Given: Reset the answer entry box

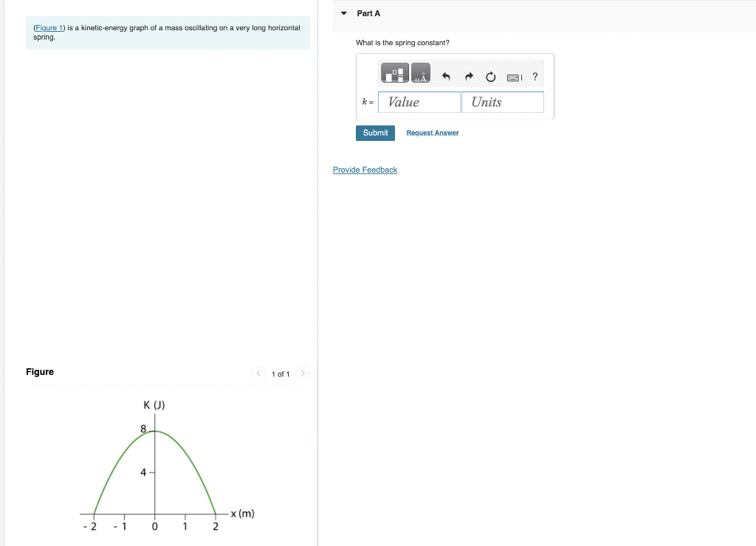Looking at the screenshot, I should [490, 76].
